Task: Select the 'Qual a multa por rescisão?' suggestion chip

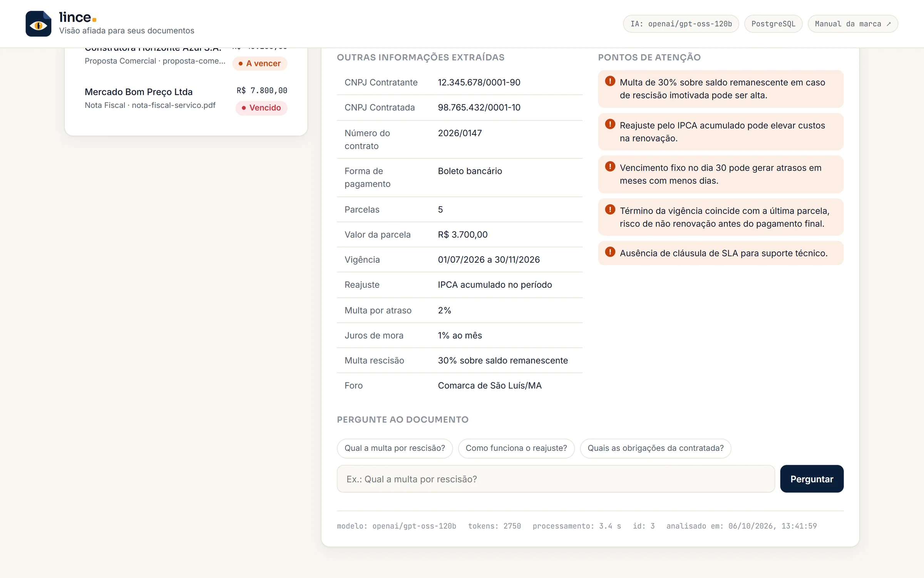Action: pyautogui.click(x=395, y=448)
